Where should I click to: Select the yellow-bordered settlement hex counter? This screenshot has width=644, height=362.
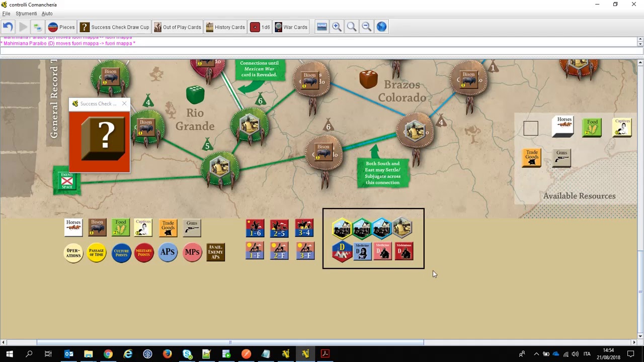tap(342, 229)
